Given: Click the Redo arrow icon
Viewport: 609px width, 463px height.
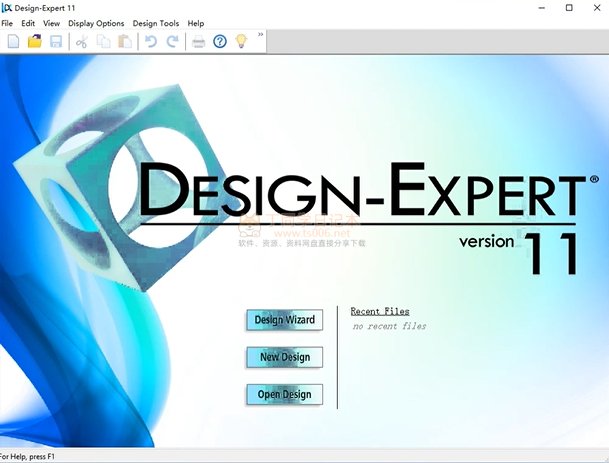Looking at the screenshot, I should tap(172, 41).
